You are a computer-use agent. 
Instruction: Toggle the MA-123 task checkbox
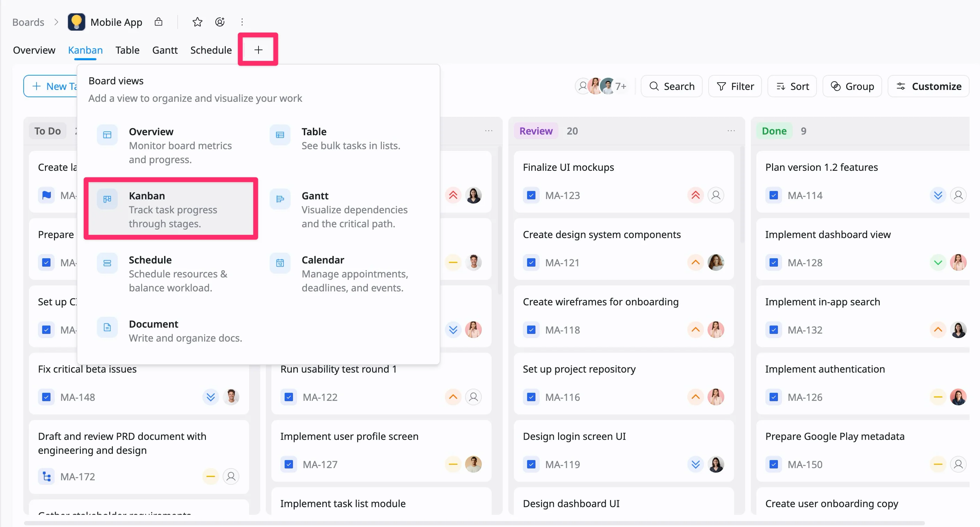531,195
